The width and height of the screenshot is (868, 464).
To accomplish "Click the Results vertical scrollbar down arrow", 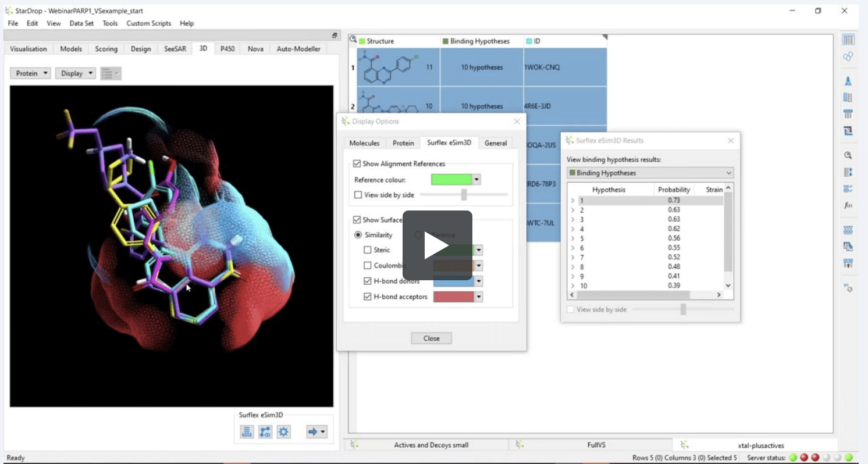I will click(728, 285).
